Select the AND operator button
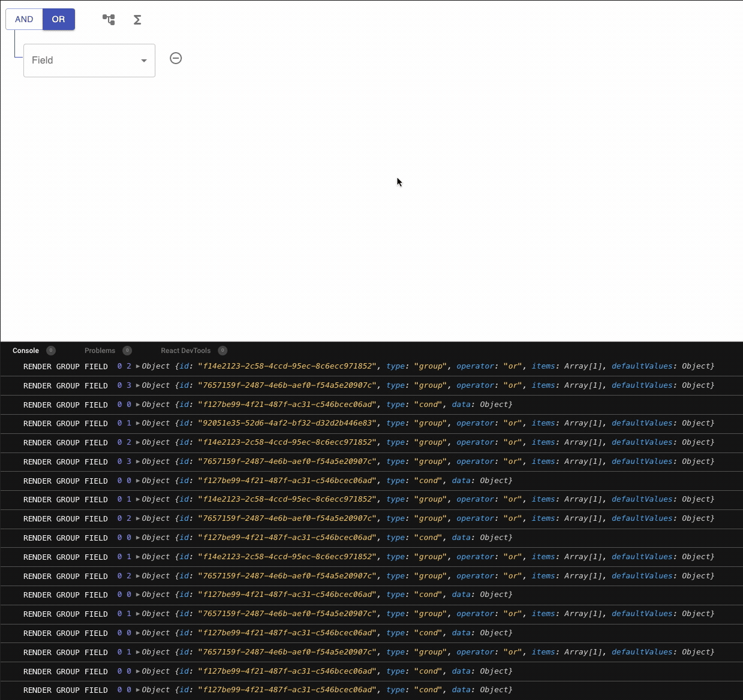This screenshot has height=700, width=743. [x=24, y=19]
